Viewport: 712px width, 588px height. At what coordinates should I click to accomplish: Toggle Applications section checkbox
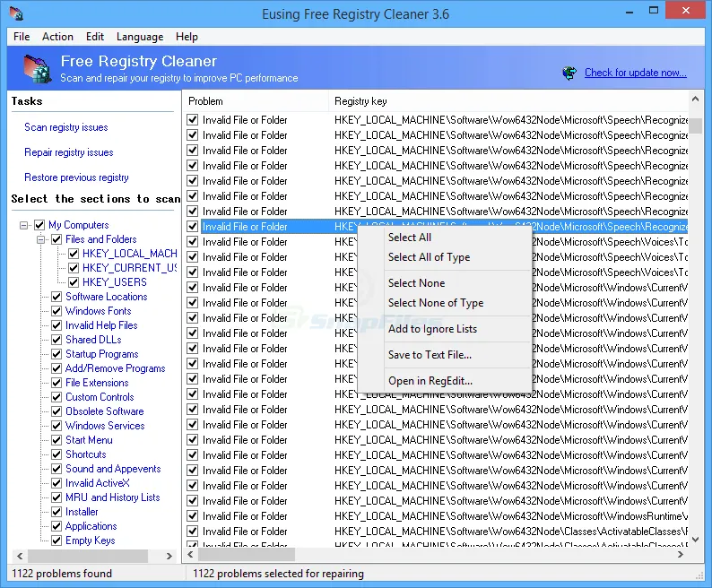click(56, 526)
